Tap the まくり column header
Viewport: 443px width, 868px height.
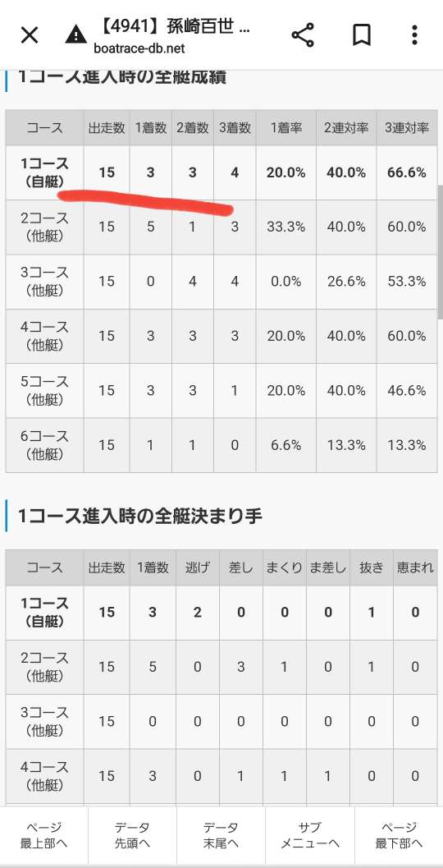(285, 567)
